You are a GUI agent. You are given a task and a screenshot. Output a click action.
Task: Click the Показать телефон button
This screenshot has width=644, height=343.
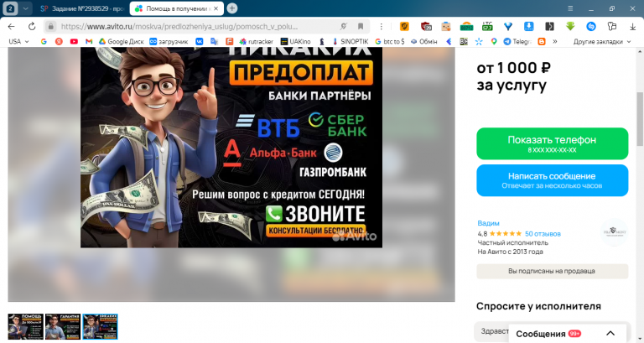[x=552, y=143]
